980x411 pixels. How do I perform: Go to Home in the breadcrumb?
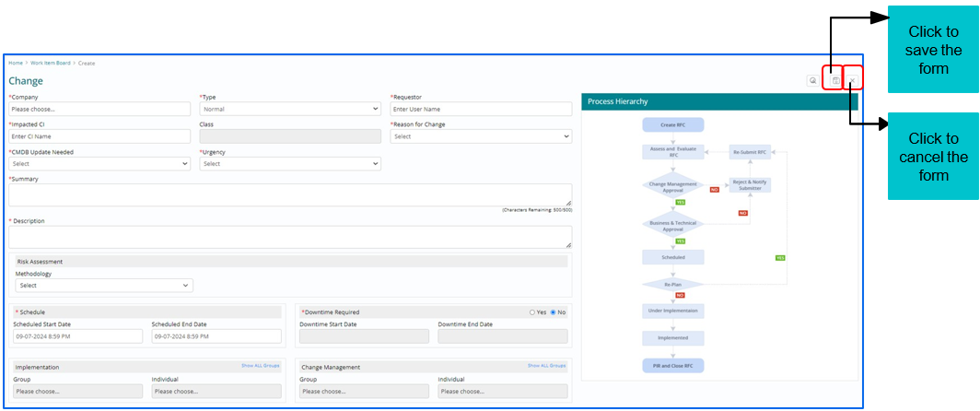pos(16,63)
